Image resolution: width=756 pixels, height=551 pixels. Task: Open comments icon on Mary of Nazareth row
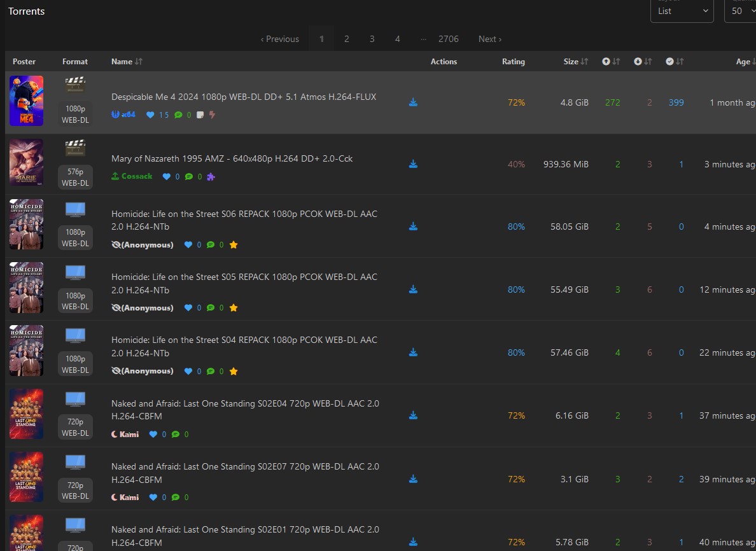[189, 176]
